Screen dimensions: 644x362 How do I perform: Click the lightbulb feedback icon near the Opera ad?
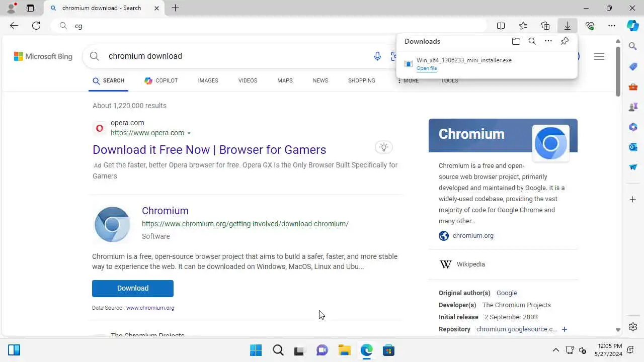(384, 147)
